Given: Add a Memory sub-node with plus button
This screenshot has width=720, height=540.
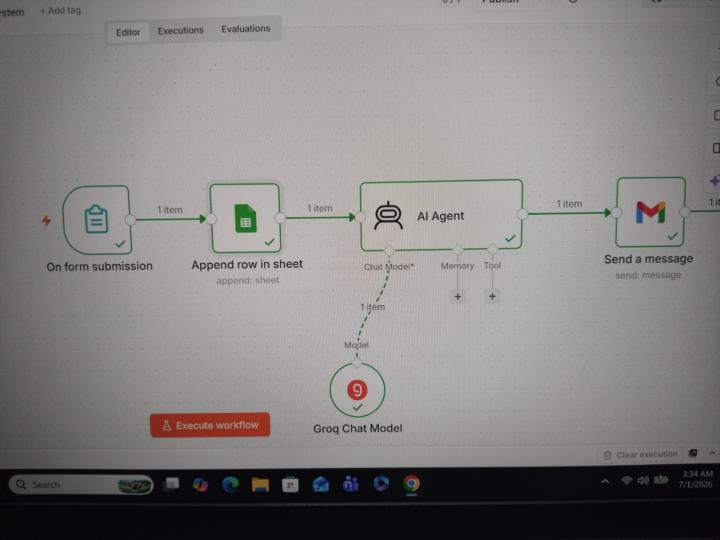Looking at the screenshot, I should pyautogui.click(x=457, y=297).
